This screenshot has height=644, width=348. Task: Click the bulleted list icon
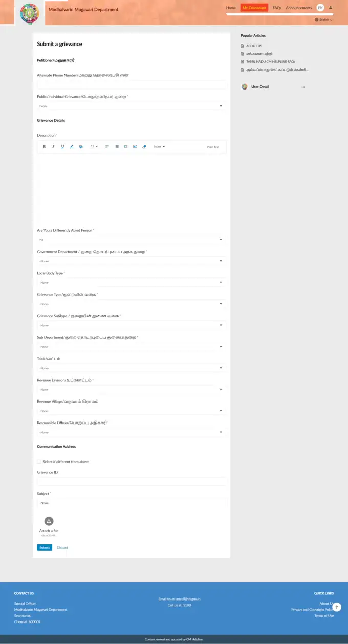point(117,147)
